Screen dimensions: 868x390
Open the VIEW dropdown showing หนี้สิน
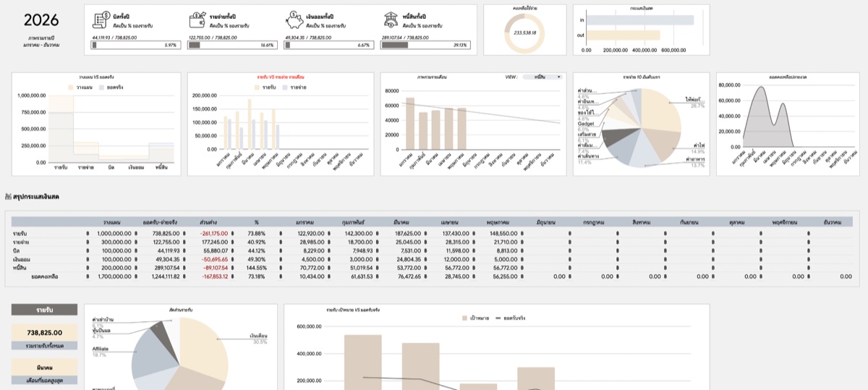542,77
